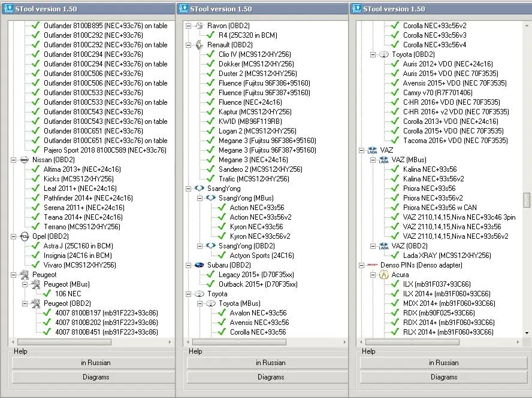Collapse the Acura branch
The height and width of the screenshot is (398, 532).
pos(373,275)
